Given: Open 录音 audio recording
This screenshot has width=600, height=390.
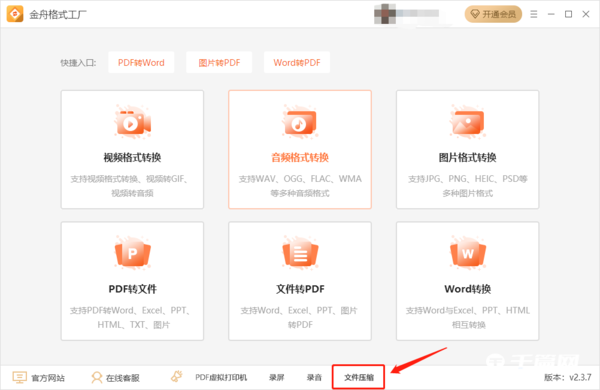Looking at the screenshot, I should pyautogui.click(x=314, y=377).
